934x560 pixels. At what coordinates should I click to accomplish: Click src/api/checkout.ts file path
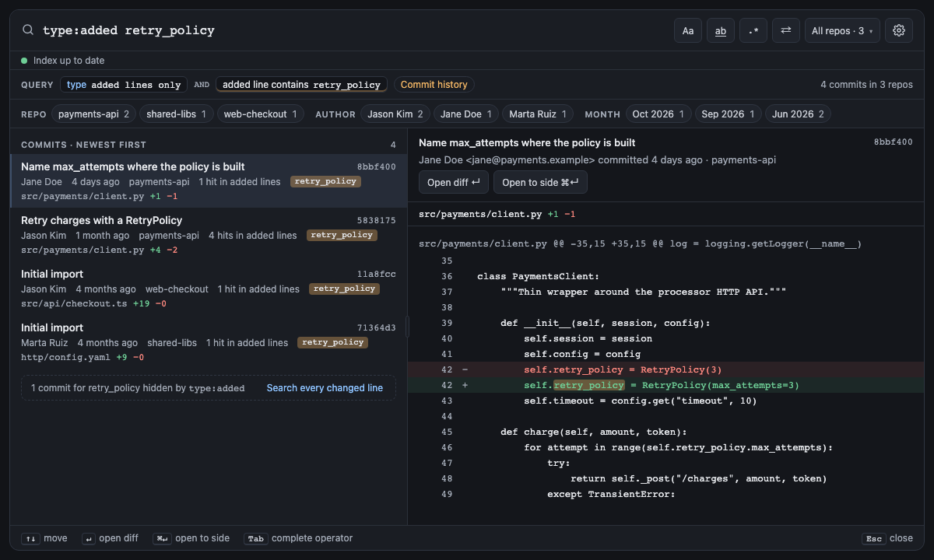coord(74,303)
